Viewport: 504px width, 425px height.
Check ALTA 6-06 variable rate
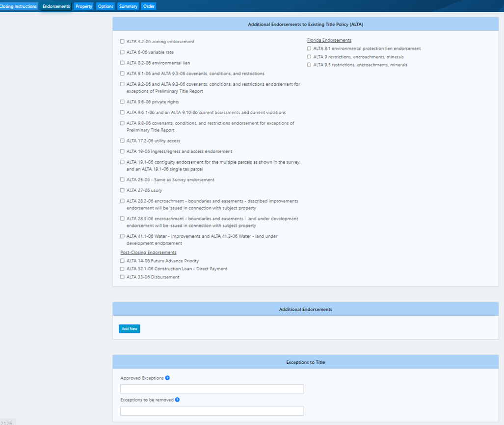tap(122, 52)
